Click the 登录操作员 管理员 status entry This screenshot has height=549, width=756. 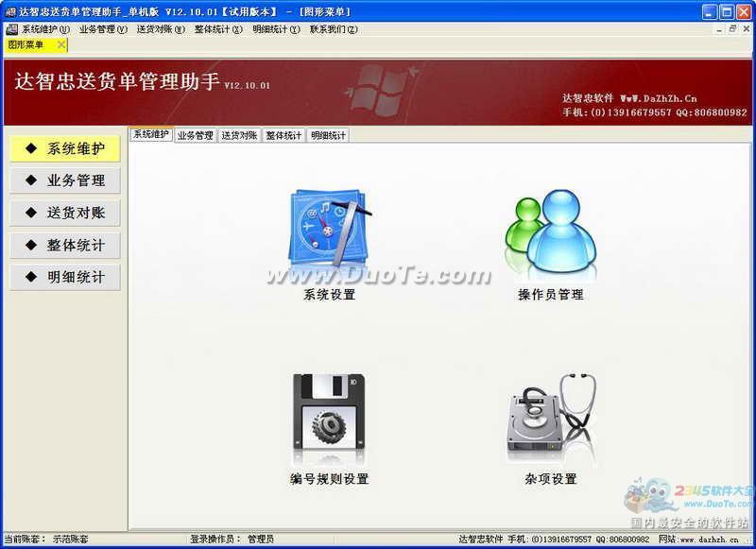[x=232, y=539]
